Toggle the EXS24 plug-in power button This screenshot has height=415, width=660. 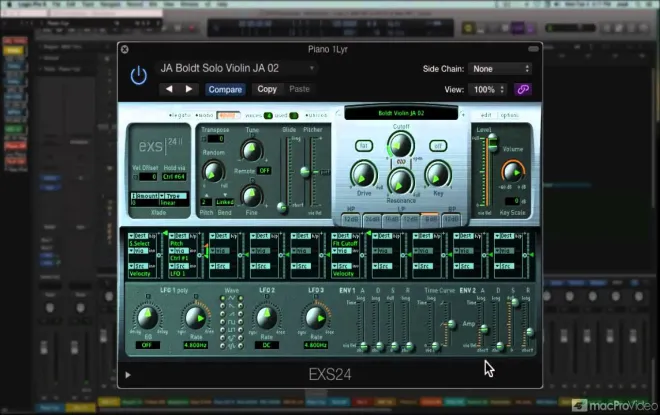pyautogui.click(x=138, y=77)
